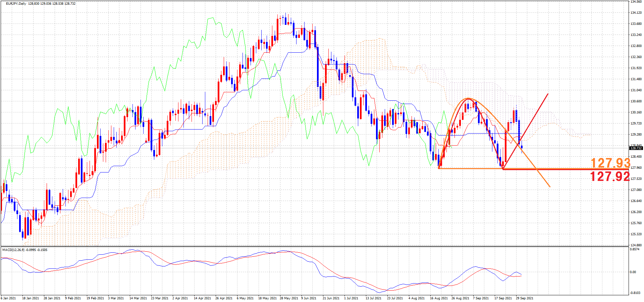
Task: Click the 134.120 price axis label
Action: pos(636,13)
